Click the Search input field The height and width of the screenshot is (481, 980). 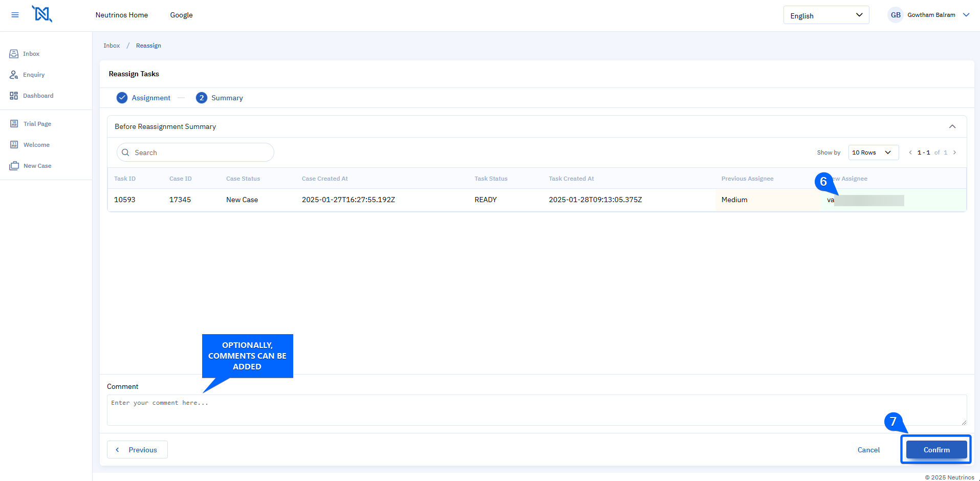(195, 152)
